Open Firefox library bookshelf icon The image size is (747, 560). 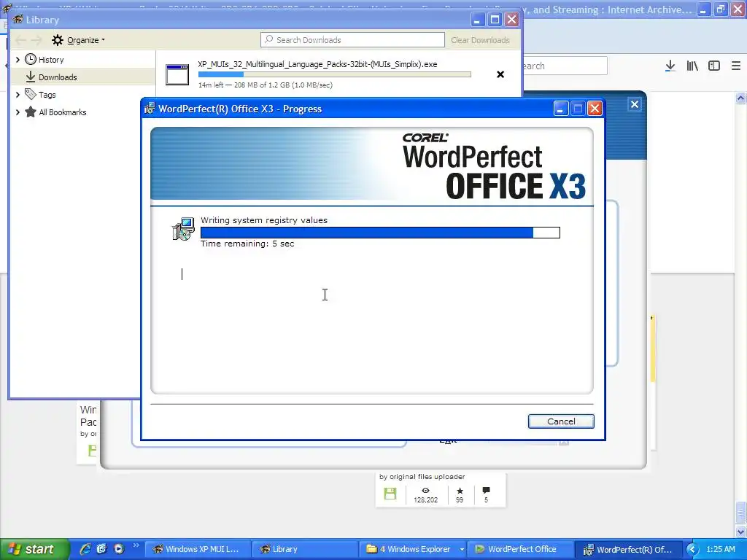pos(692,66)
